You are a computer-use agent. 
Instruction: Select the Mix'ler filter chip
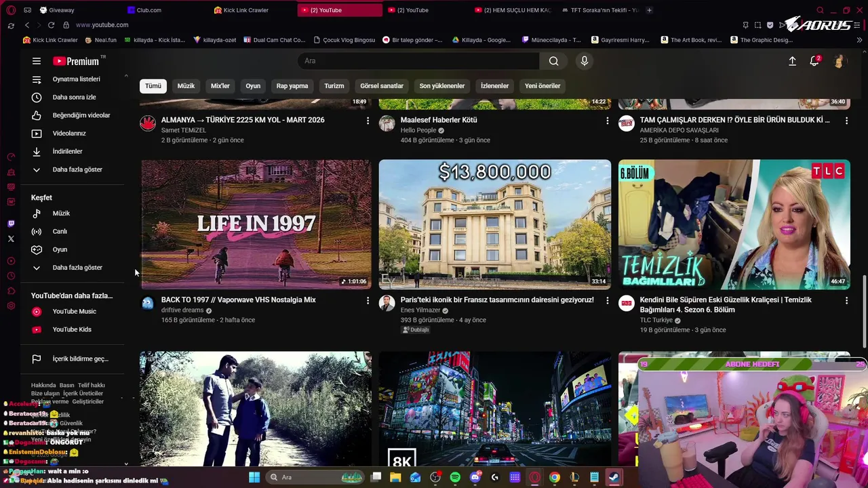[220, 86]
